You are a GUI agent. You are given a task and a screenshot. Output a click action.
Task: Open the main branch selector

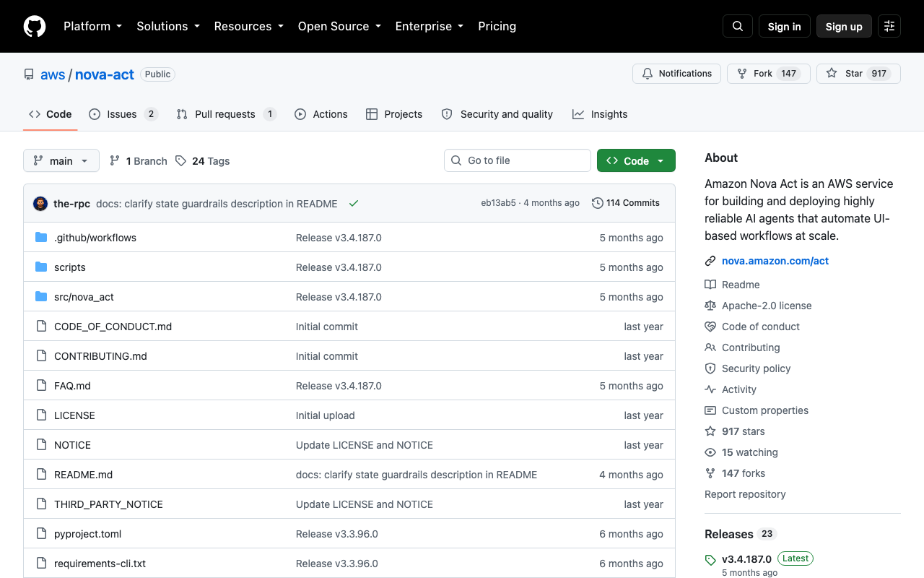click(x=61, y=160)
